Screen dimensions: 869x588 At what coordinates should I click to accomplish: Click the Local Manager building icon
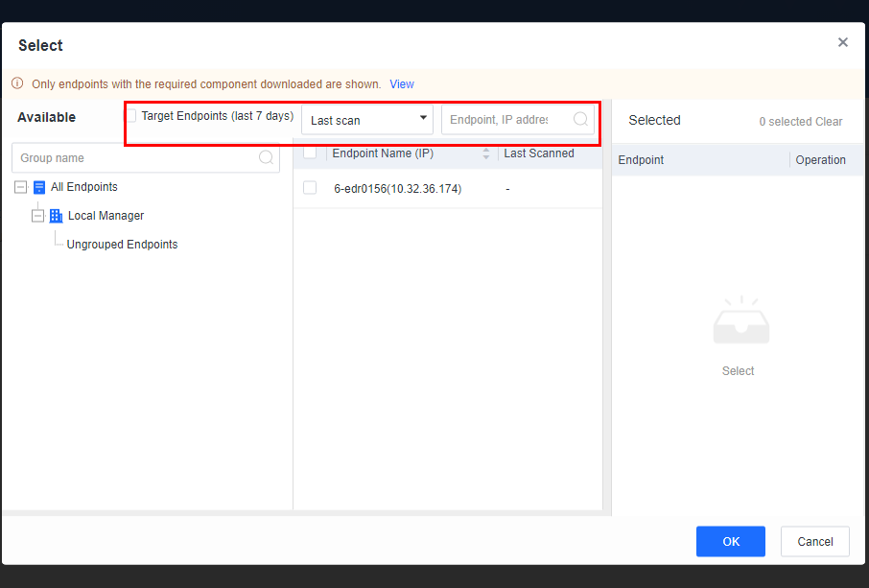tap(57, 216)
